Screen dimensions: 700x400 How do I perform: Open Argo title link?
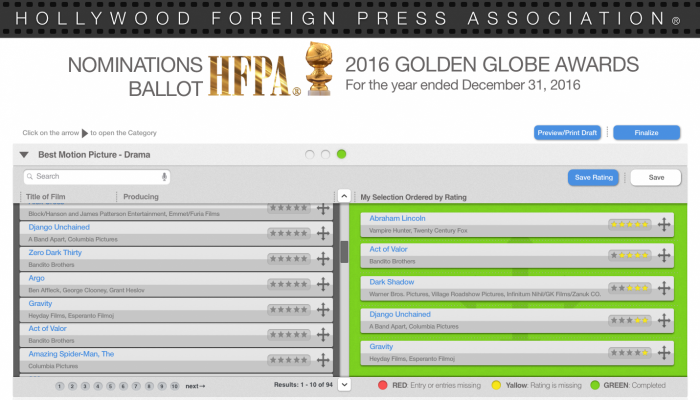37,278
